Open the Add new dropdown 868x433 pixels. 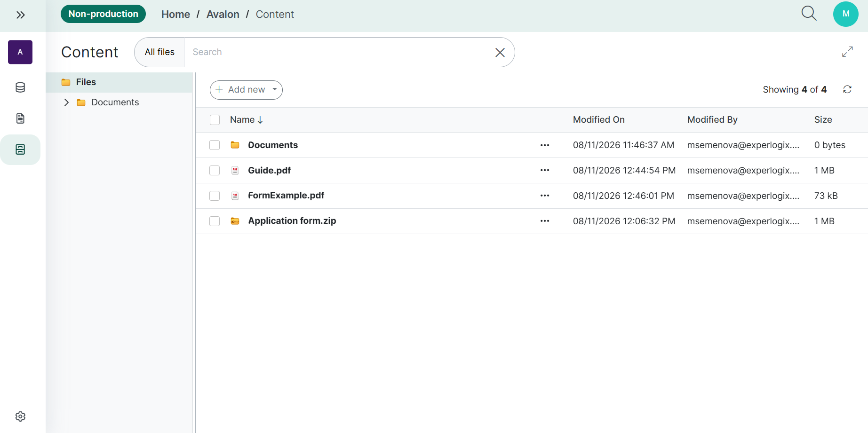click(x=246, y=90)
